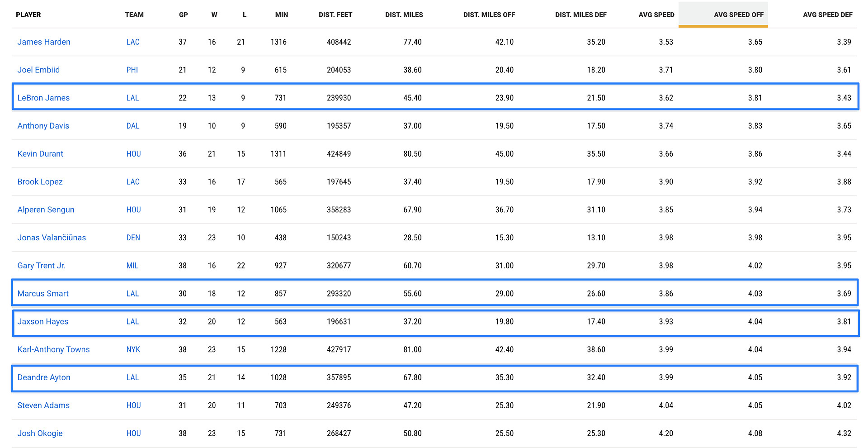
Task: Select Kevin Durant's distance feet value 424849
Action: 339,154
